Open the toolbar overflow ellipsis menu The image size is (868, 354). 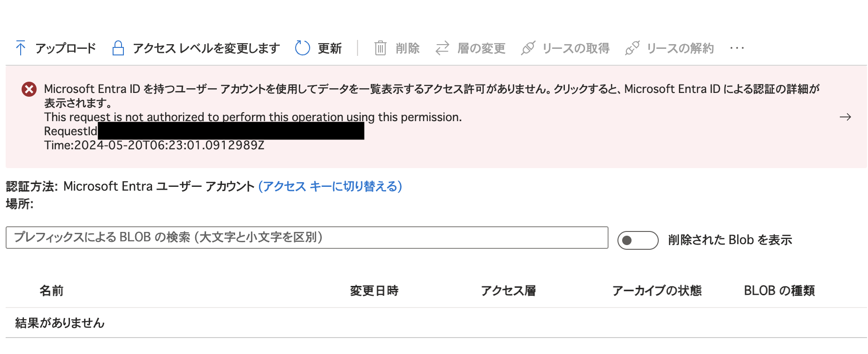coord(737,48)
